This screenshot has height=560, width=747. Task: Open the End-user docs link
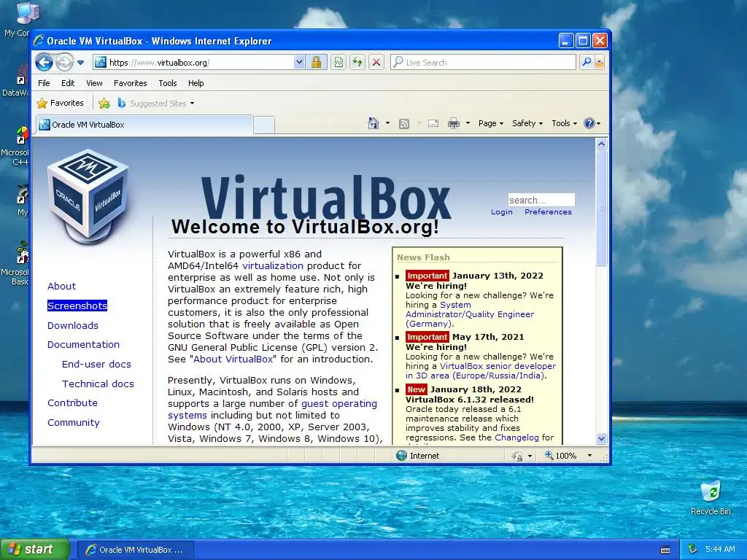point(96,365)
